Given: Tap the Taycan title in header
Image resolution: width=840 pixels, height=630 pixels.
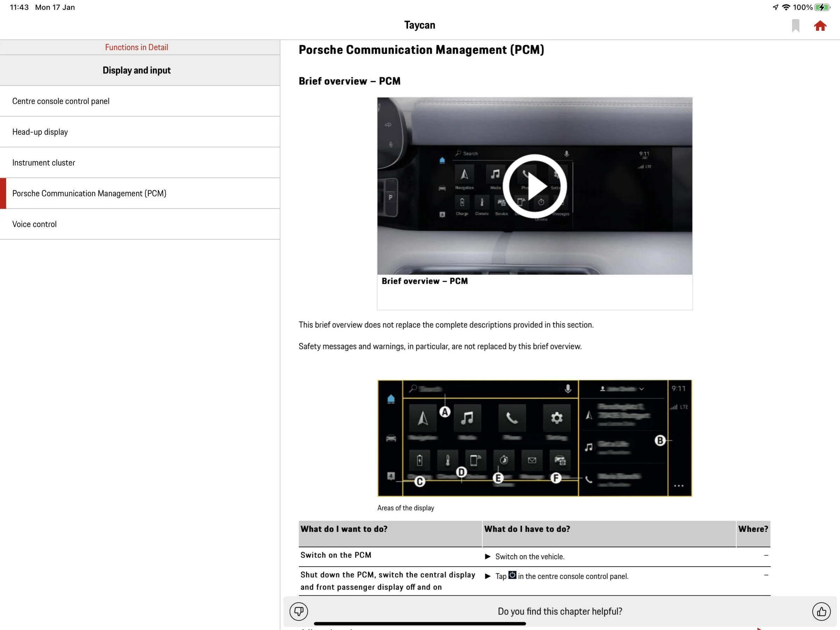Looking at the screenshot, I should (420, 25).
